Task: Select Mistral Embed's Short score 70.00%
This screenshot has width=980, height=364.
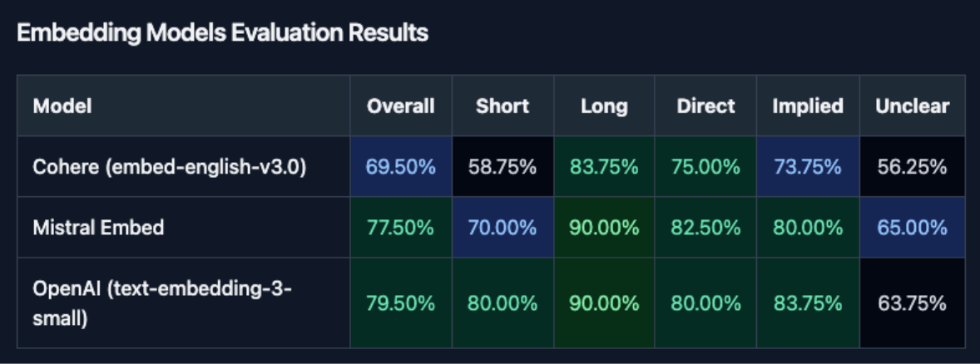Action: [502, 228]
